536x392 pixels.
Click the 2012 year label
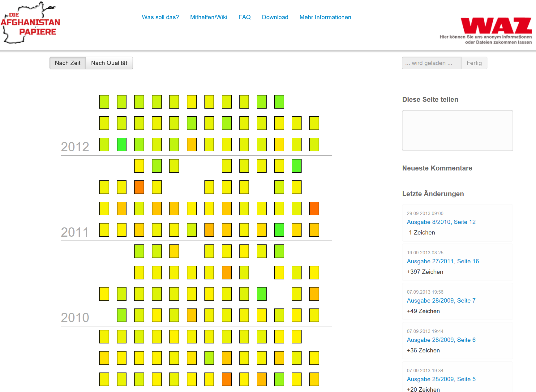(x=75, y=147)
